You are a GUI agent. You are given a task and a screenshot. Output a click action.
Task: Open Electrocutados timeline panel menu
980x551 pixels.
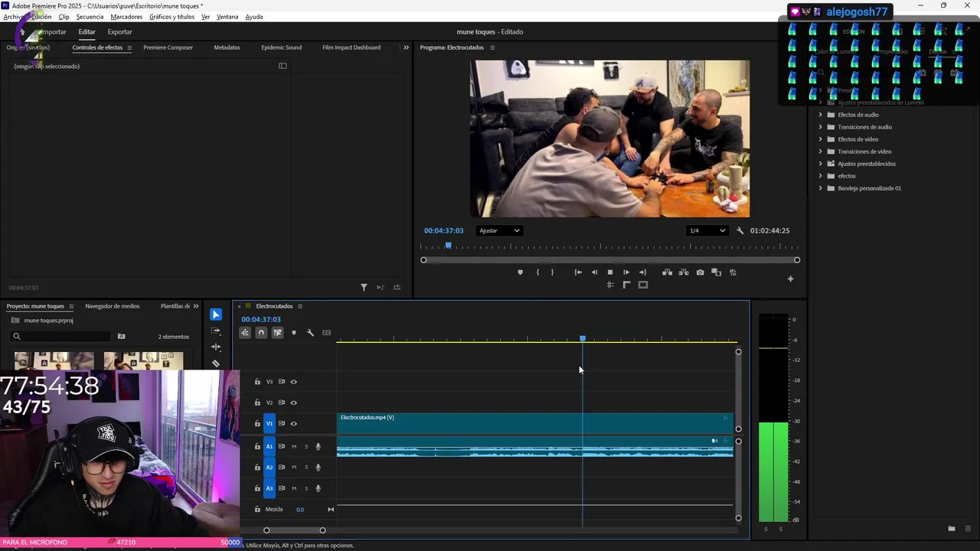click(300, 306)
